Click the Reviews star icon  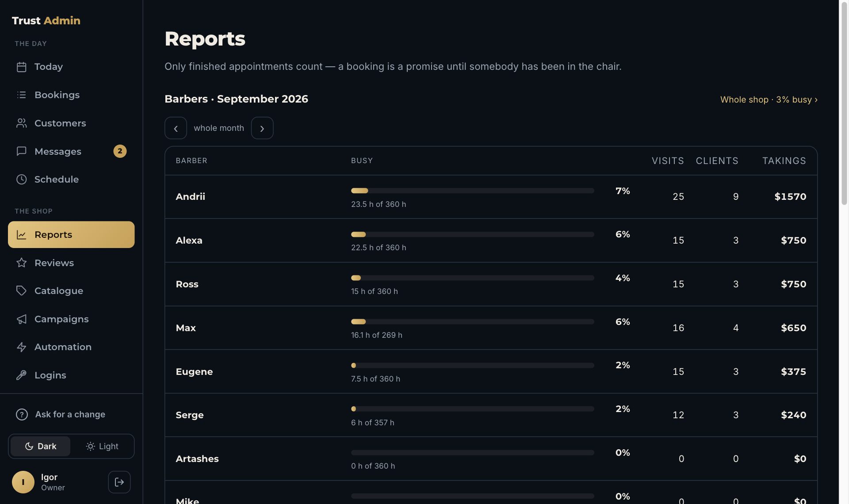pyautogui.click(x=21, y=263)
